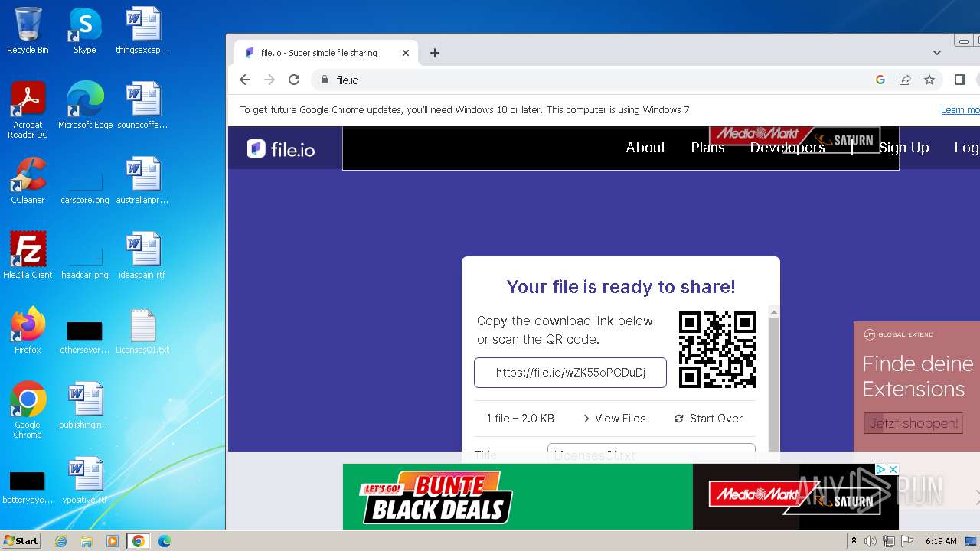Click the AdChoices icon on banner ad
Image resolution: width=980 pixels, height=551 pixels.
881,469
